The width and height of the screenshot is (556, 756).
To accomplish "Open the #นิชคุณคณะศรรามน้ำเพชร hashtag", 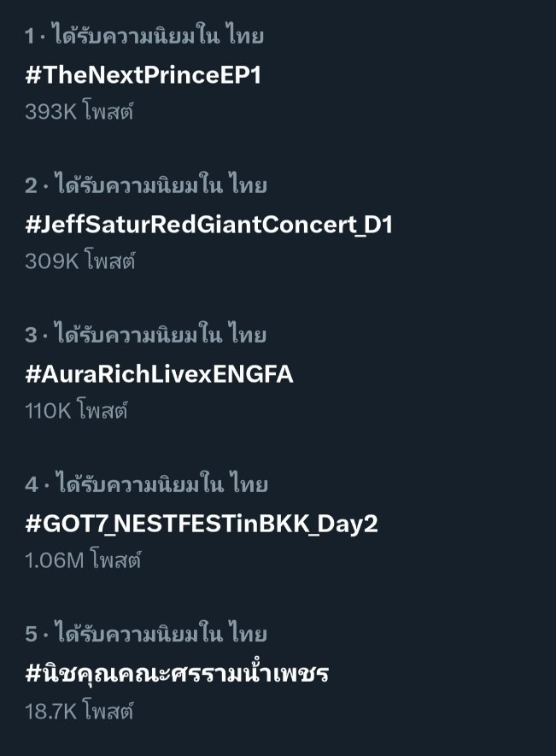I will click(x=177, y=672).
